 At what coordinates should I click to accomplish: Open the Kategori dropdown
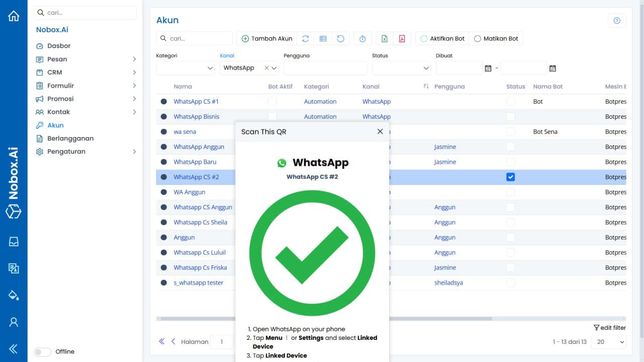pos(185,67)
